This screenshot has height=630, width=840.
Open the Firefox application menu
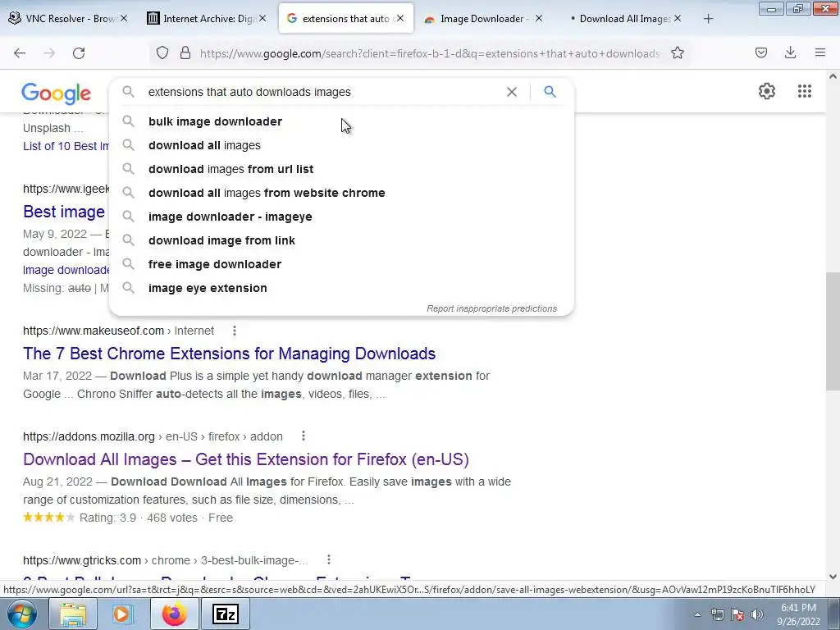[x=820, y=52]
